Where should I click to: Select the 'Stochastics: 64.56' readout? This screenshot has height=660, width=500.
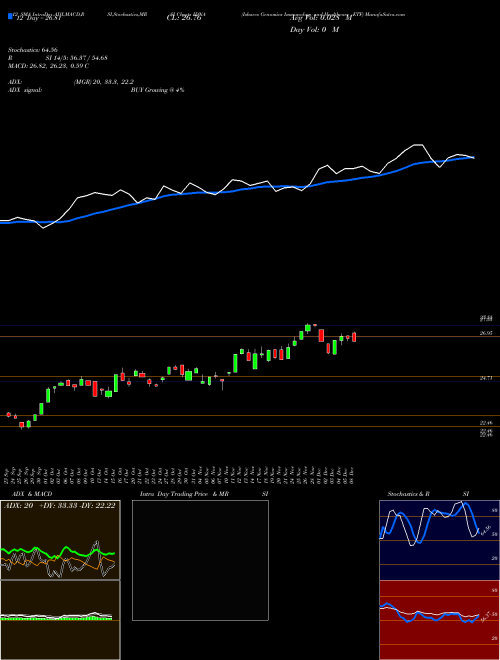coord(32,50)
